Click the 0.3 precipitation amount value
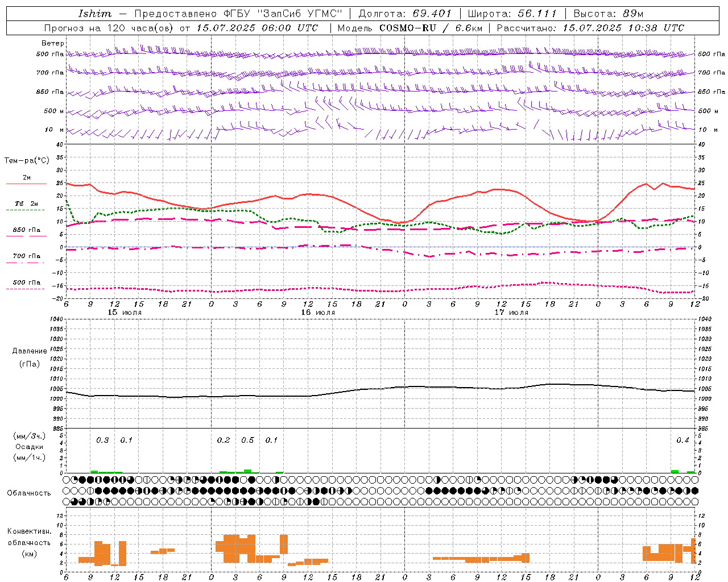 click(102, 440)
